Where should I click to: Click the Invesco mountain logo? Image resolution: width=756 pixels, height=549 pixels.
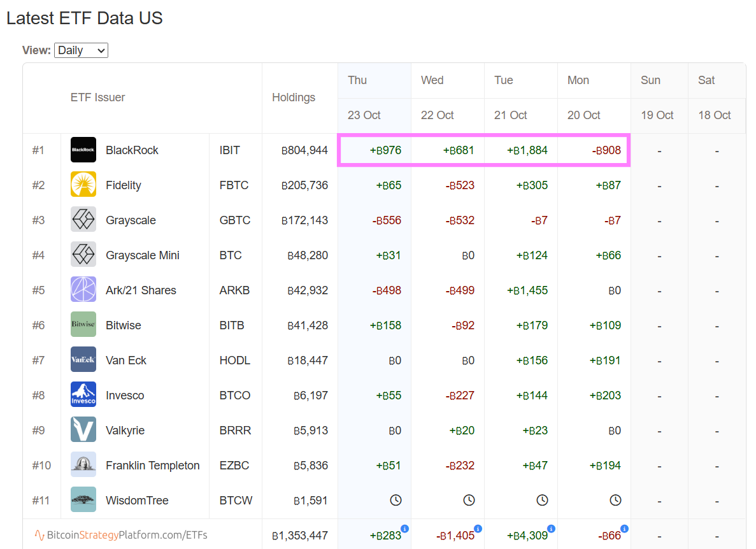(x=83, y=396)
